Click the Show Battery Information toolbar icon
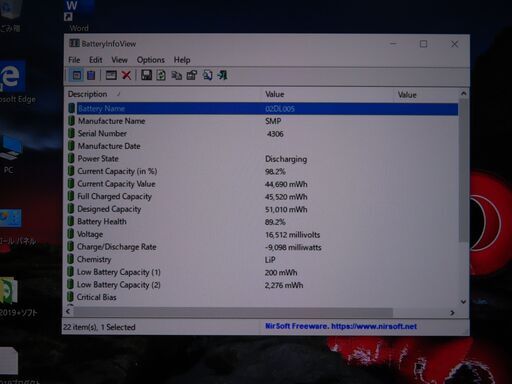 (77, 75)
